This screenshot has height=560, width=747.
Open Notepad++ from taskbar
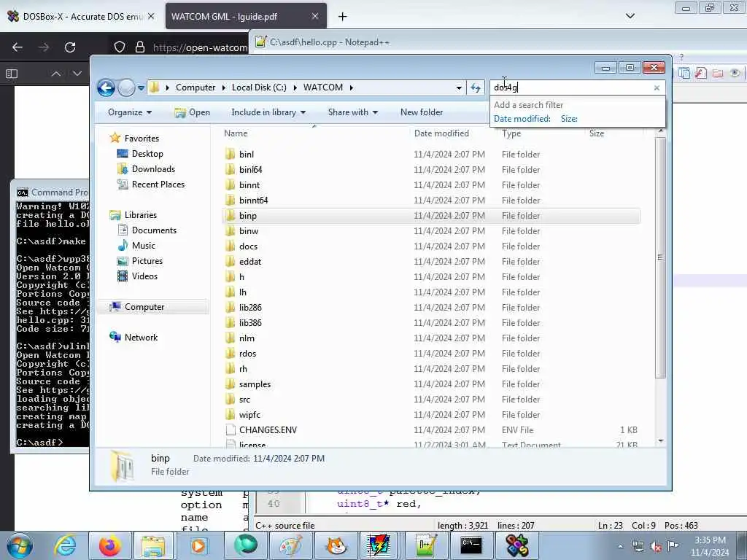point(425,545)
